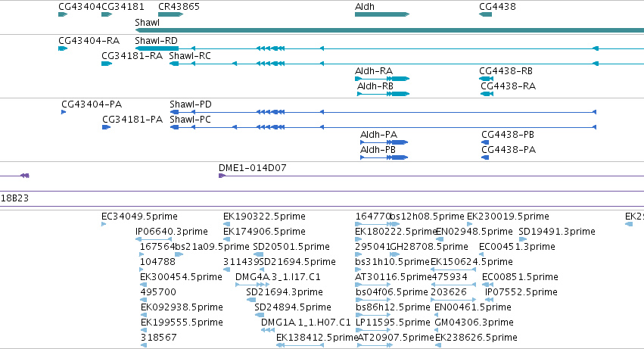Click the 203626 feature label
Viewport: 644px width, 349px height.
click(449, 293)
